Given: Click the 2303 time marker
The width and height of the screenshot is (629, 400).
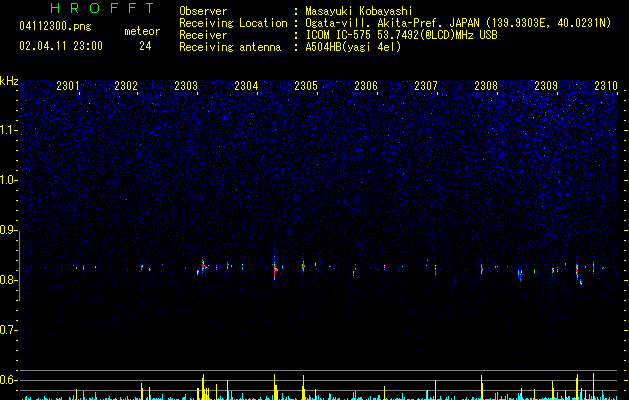Looking at the screenshot, I should pyautogui.click(x=186, y=85).
